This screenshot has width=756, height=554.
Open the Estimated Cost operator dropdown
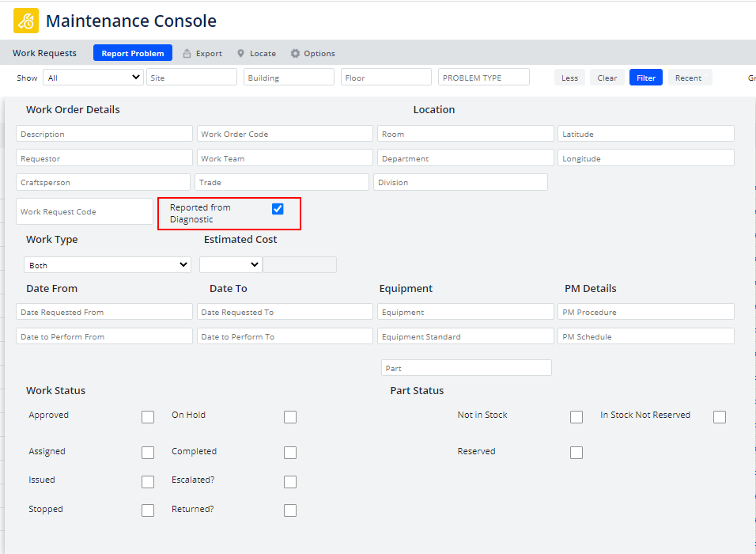click(x=230, y=264)
